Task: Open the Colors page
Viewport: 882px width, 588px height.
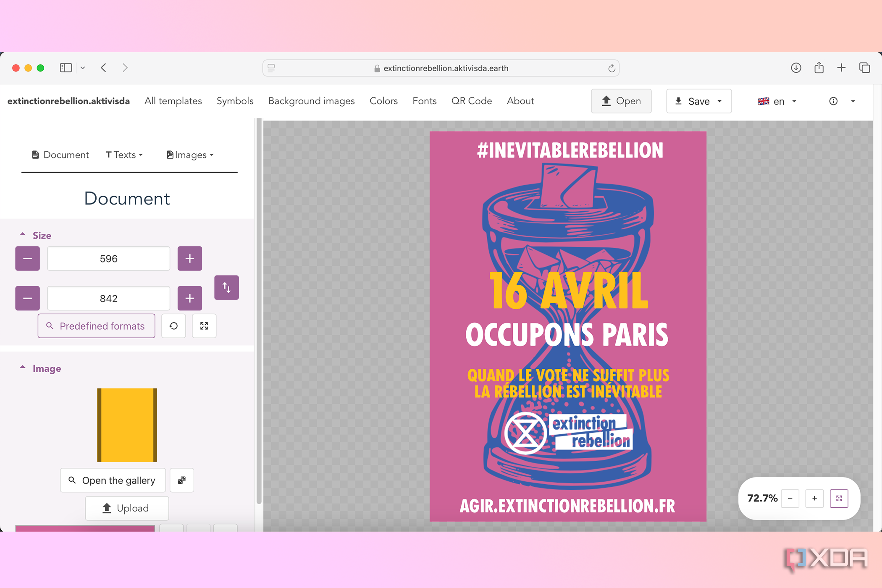Action: point(383,101)
